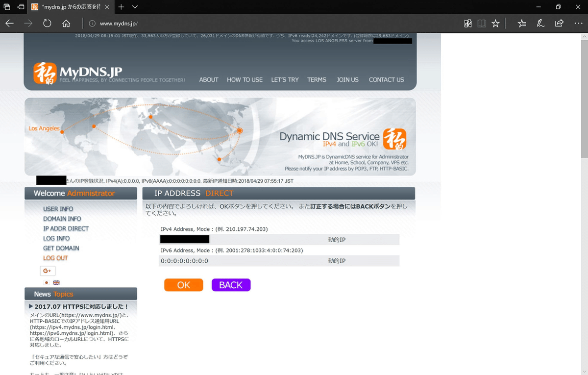Add page to favorites star
This screenshot has width=588, height=375.
(495, 23)
